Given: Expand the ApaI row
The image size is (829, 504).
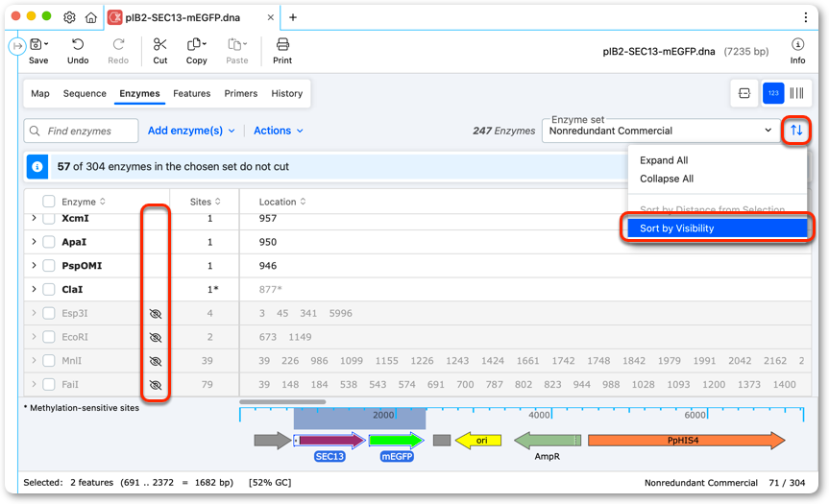Looking at the screenshot, I should [x=34, y=242].
